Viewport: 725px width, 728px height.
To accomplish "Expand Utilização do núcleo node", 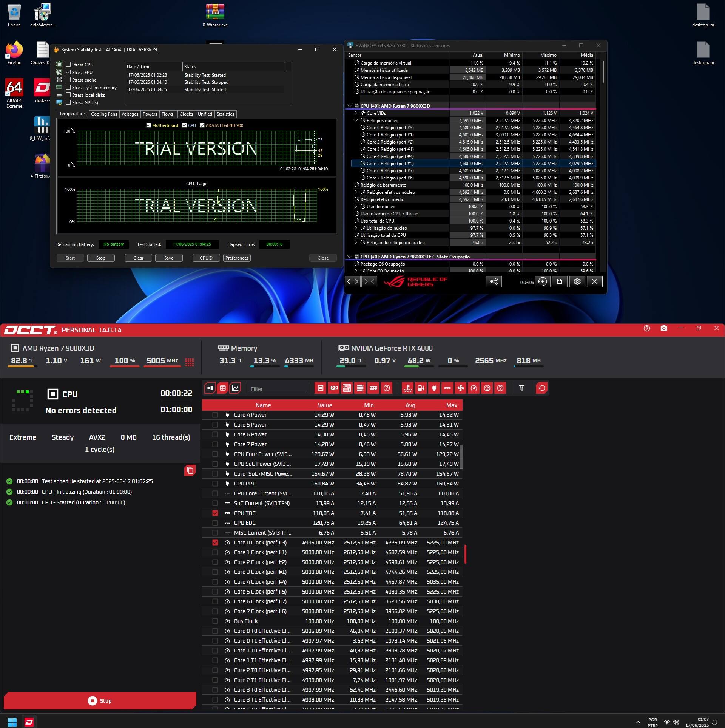I will [356, 228].
